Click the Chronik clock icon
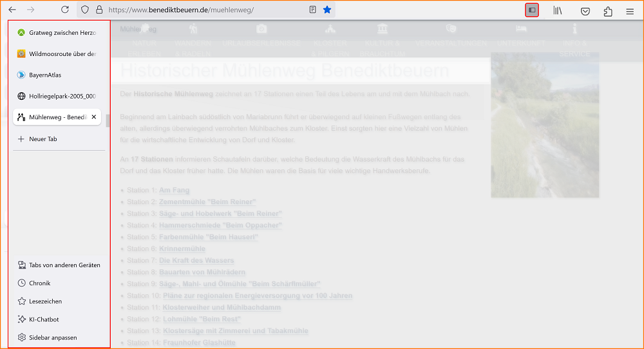The height and width of the screenshot is (349, 644). [x=22, y=283]
